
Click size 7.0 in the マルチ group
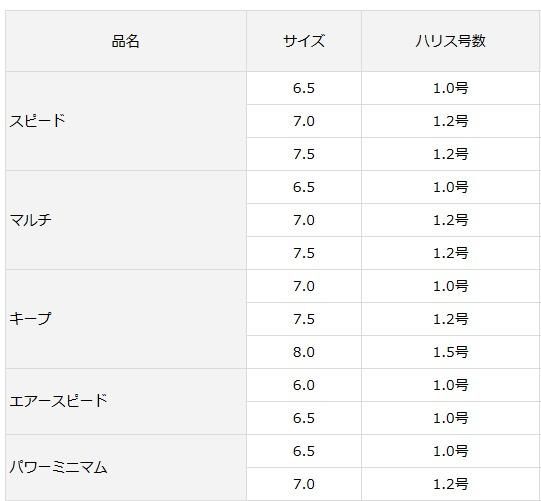pos(304,220)
